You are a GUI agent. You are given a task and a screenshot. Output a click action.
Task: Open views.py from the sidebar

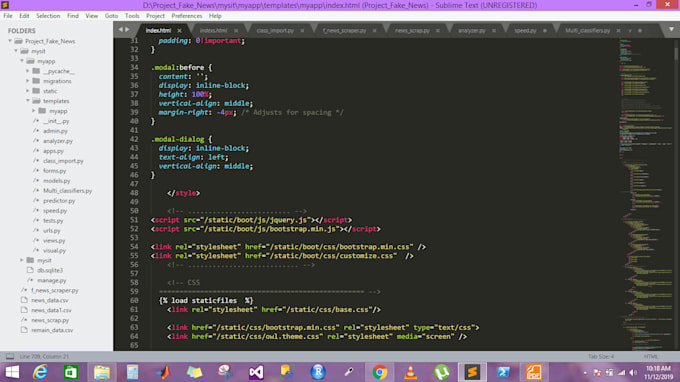[x=54, y=241]
